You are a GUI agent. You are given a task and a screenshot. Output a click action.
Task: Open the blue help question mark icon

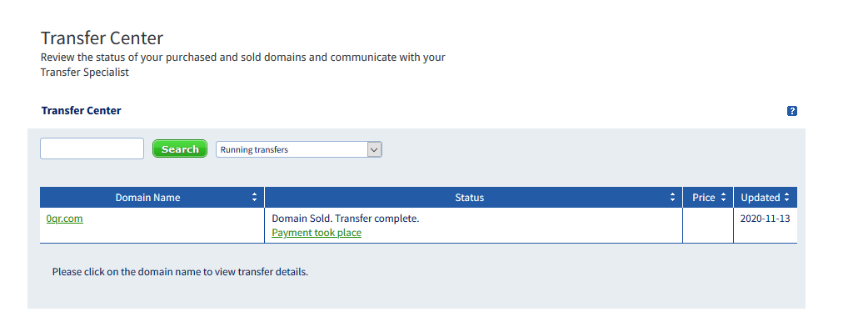point(791,111)
